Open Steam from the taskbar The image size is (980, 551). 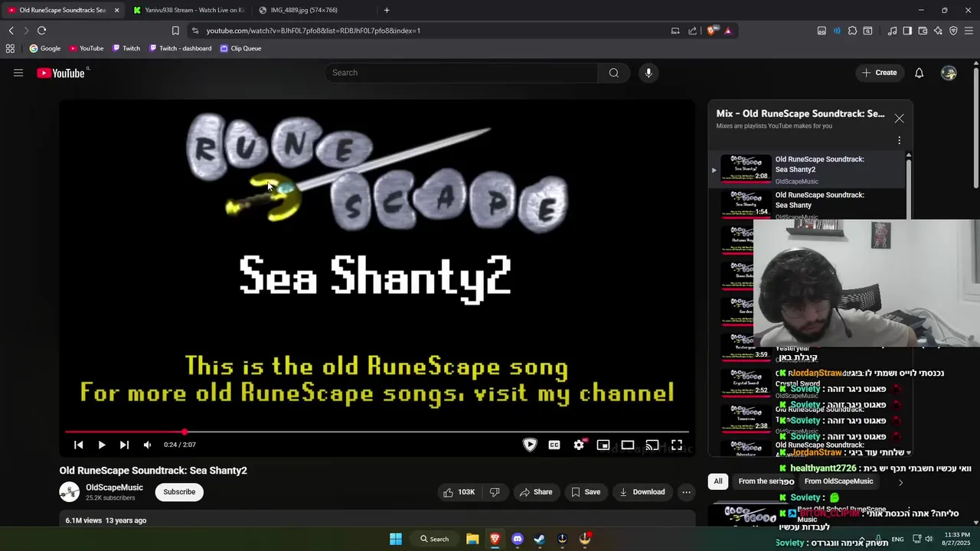pyautogui.click(x=540, y=539)
